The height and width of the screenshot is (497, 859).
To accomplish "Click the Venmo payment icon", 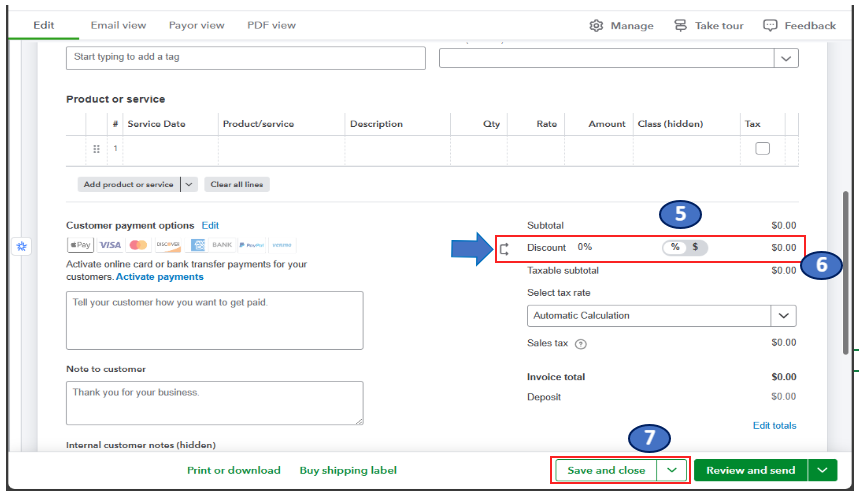I will pos(282,245).
